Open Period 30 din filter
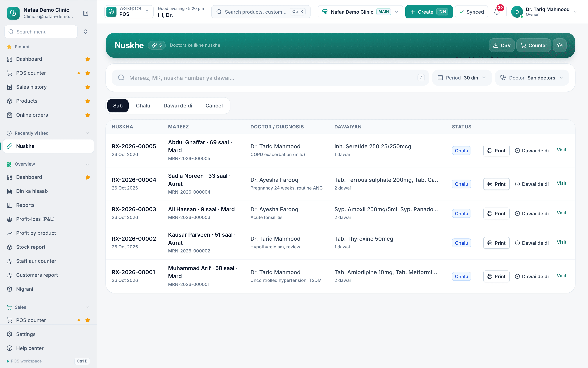 pos(462,78)
